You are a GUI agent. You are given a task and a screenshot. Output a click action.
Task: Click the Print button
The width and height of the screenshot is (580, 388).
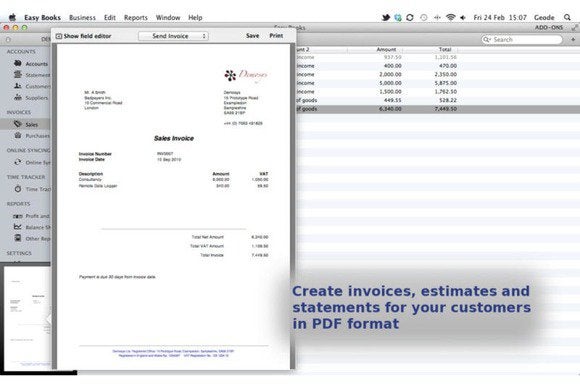[276, 36]
